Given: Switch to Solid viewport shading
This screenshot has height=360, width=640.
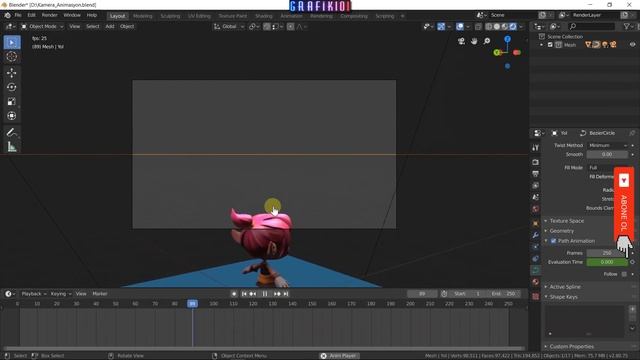Looking at the screenshot, I should pos(497,27).
